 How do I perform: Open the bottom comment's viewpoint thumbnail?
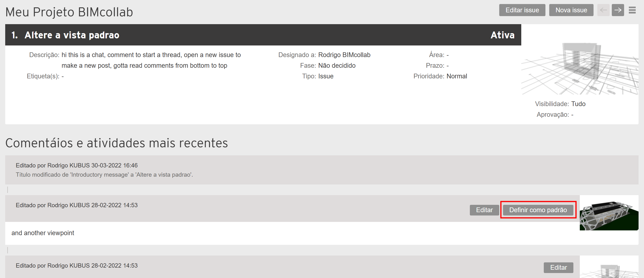click(x=609, y=267)
